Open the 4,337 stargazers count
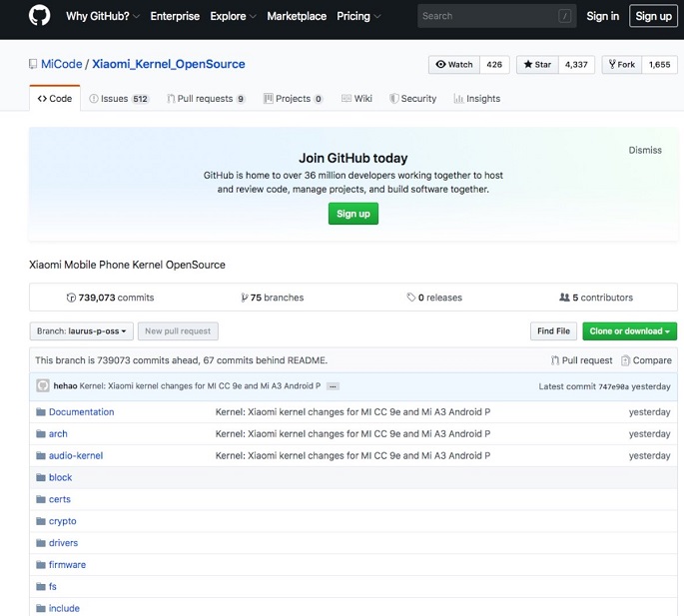The width and height of the screenshot is (684, 616). 576,65
